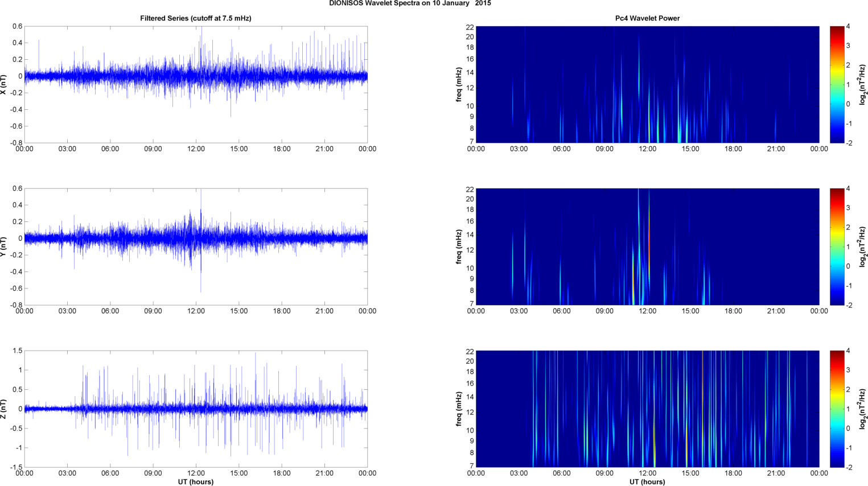Viewport: 868px width, 486px height.
Task: Click the colorbar beside the bottom spectrogram
Action: click(x=837, y=409)
